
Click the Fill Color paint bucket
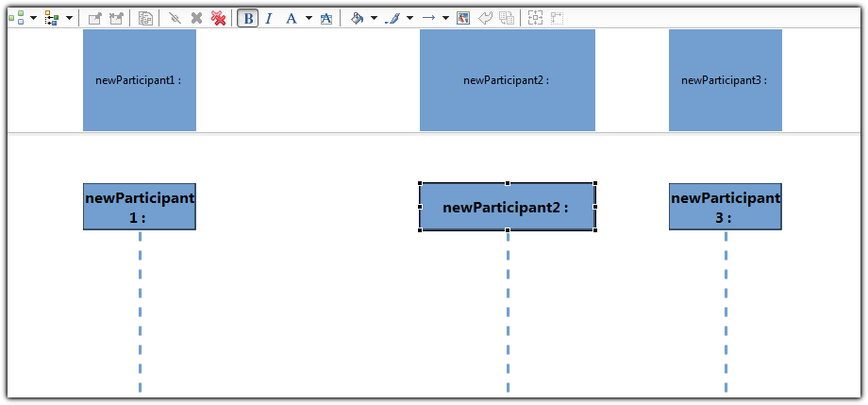coord(357,18)
